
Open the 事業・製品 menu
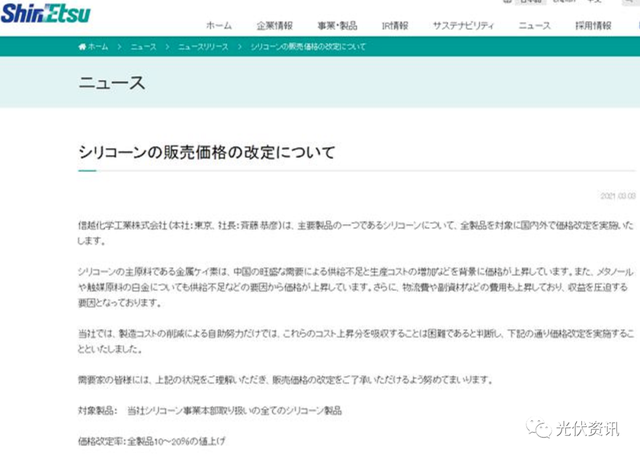337,26
